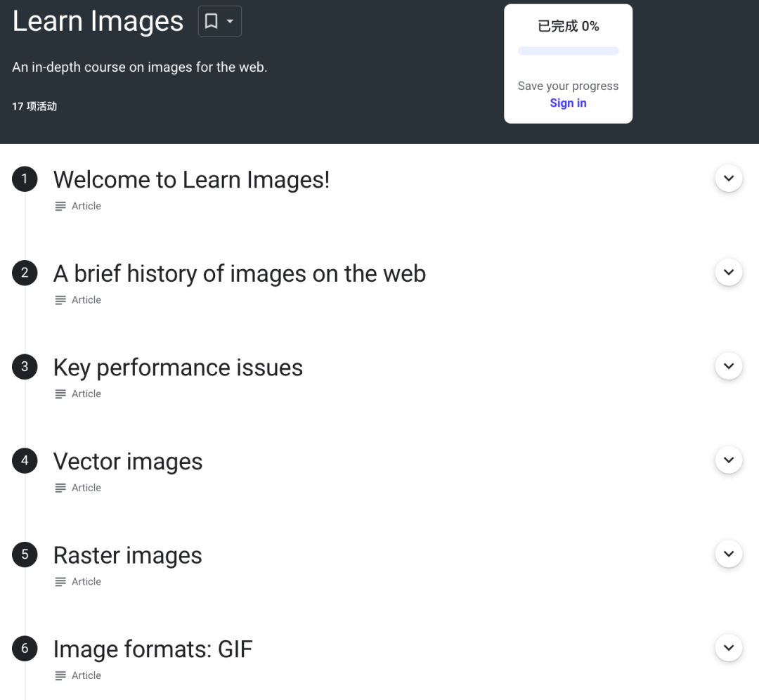759x700 pixels.
Task: Open the Vector images article title
Action: point(128,461)
